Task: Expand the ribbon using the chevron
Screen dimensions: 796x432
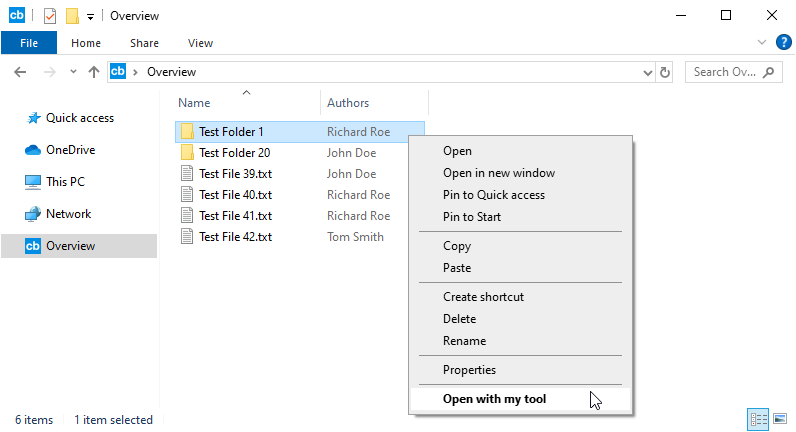Action: (762, 43)
